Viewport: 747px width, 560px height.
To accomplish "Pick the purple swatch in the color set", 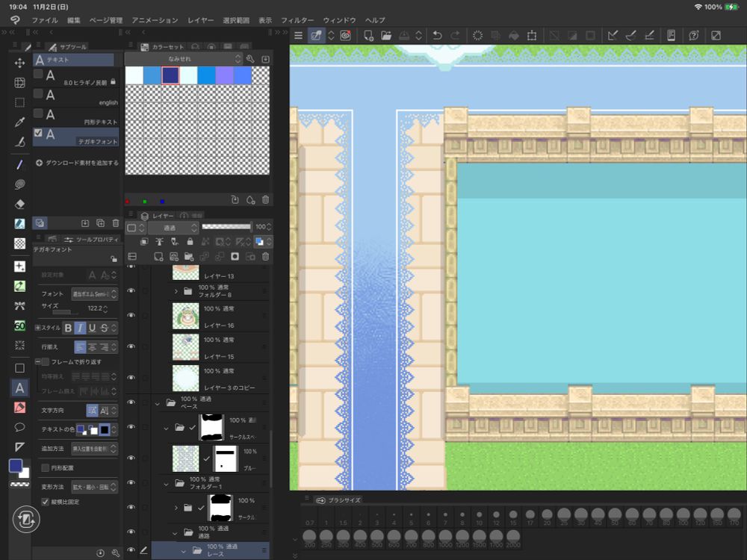I will click(x=224, y=75).
